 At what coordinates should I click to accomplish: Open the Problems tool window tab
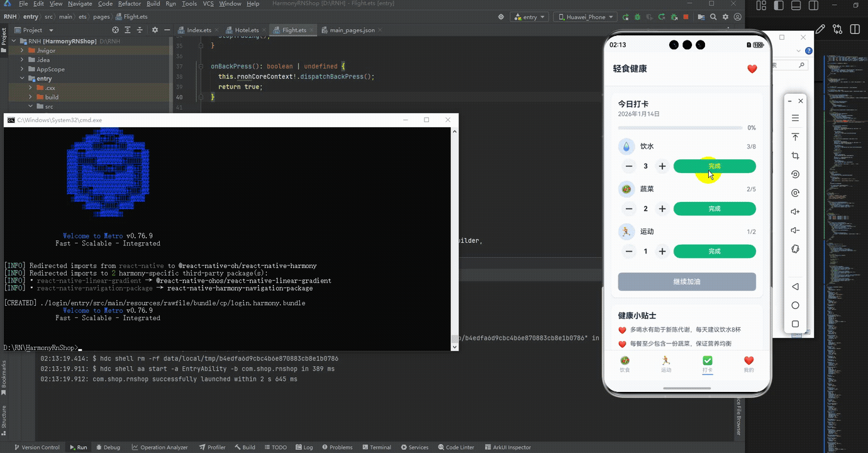pyautogui.click(x=337, y=447)
